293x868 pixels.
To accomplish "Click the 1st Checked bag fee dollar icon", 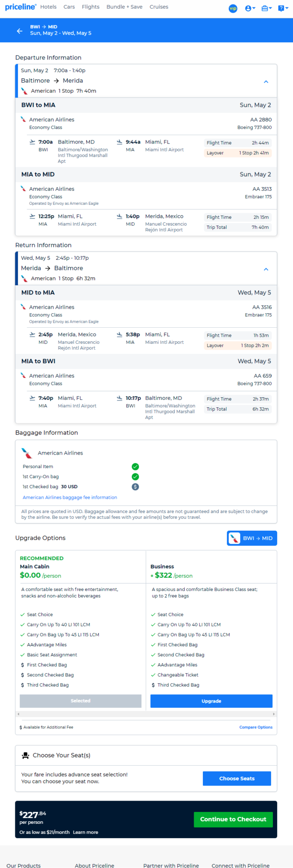I will tap(135, 486).
